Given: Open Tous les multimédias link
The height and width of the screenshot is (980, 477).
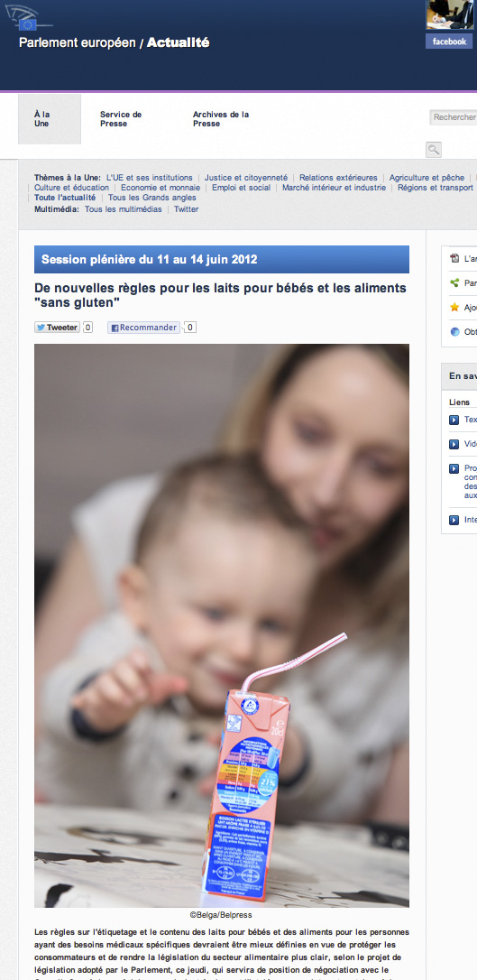Looking at the screenshot, I should 123,209.
